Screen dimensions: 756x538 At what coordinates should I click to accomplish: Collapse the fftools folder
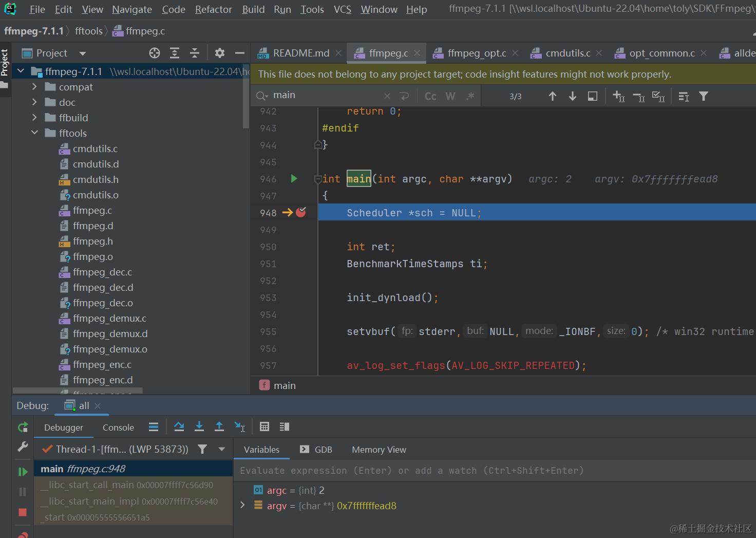pyautogui.click(x=34, y=133)
